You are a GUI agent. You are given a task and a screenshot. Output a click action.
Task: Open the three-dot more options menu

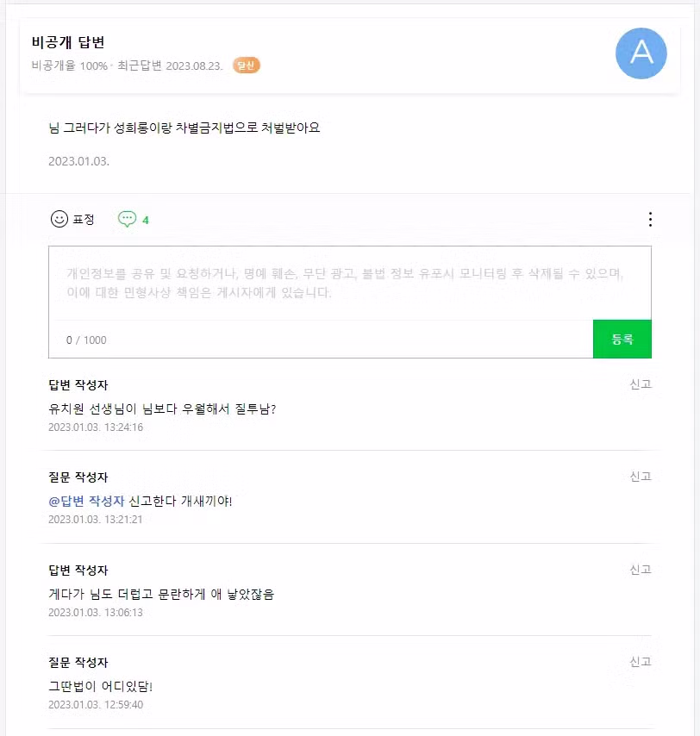pyautogui.click(x=649, y=219)
